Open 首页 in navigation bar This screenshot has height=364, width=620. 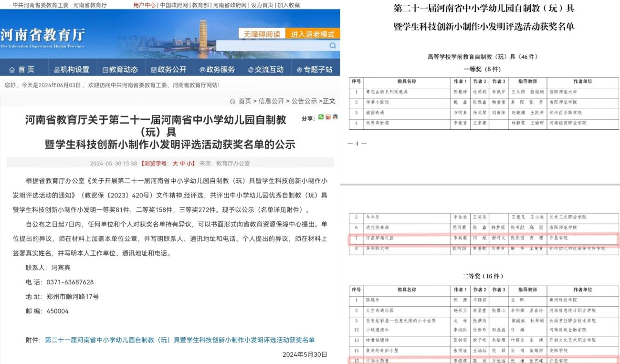[x=22, y=70]
